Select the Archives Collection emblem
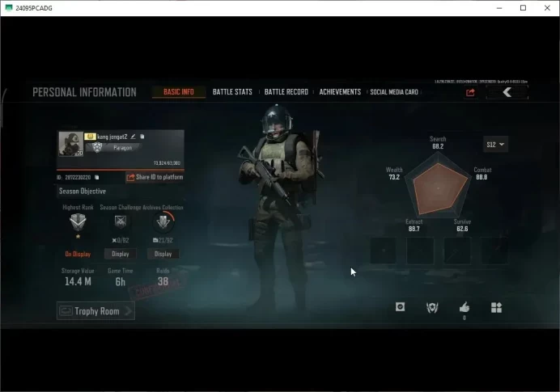Viewport: 560px width, 392px height. click(x=163, y=221)
